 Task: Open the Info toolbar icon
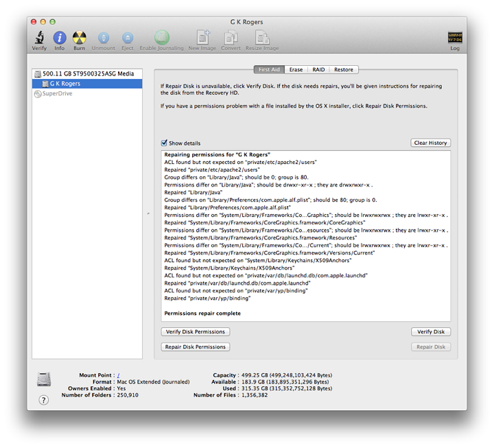(x=60, y=38)
